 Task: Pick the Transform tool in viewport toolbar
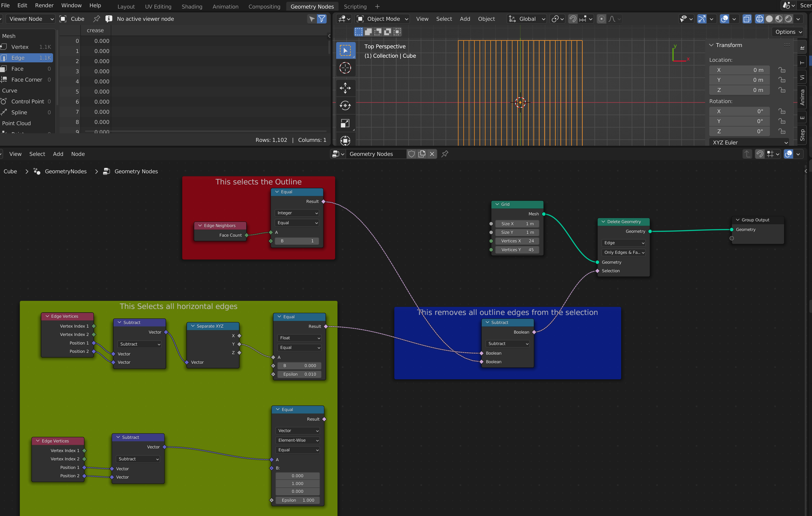click(x=345, y=140)
